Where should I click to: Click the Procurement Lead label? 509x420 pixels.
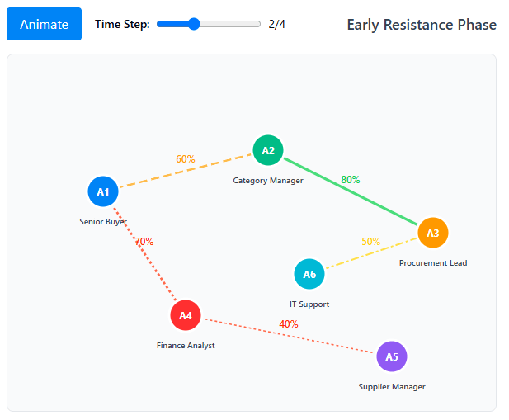433,262
